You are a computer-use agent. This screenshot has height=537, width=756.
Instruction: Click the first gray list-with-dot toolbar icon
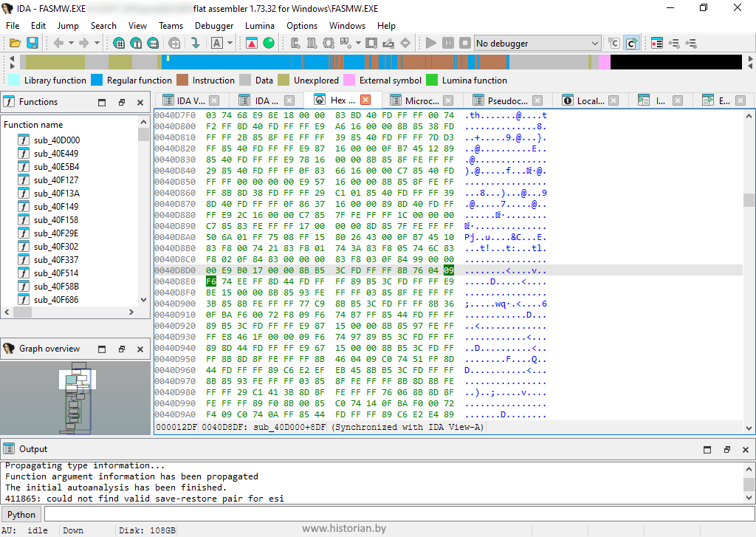coord(674,44)
